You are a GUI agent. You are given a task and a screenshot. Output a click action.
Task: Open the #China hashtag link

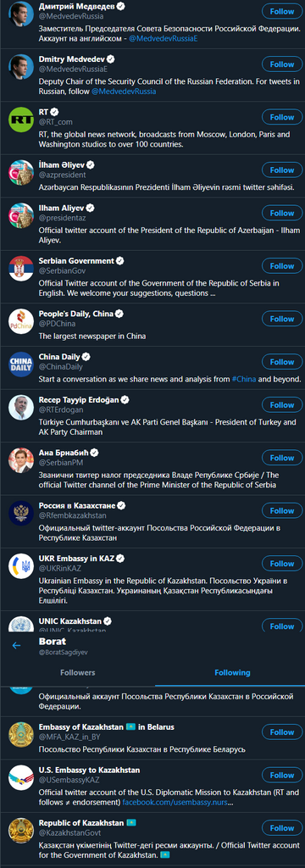(x=243, y=379)
